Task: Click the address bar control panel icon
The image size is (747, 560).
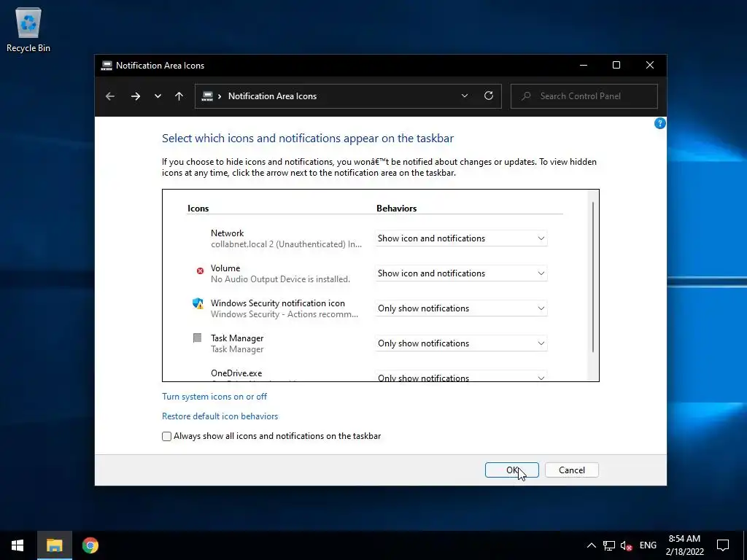Action: click(x=207, y=96)
